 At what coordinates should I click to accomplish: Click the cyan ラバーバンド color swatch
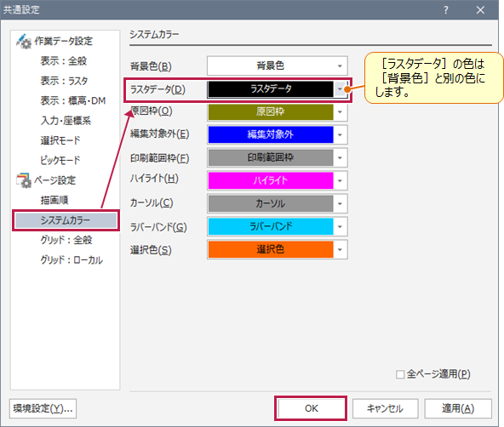pos(271,226)
